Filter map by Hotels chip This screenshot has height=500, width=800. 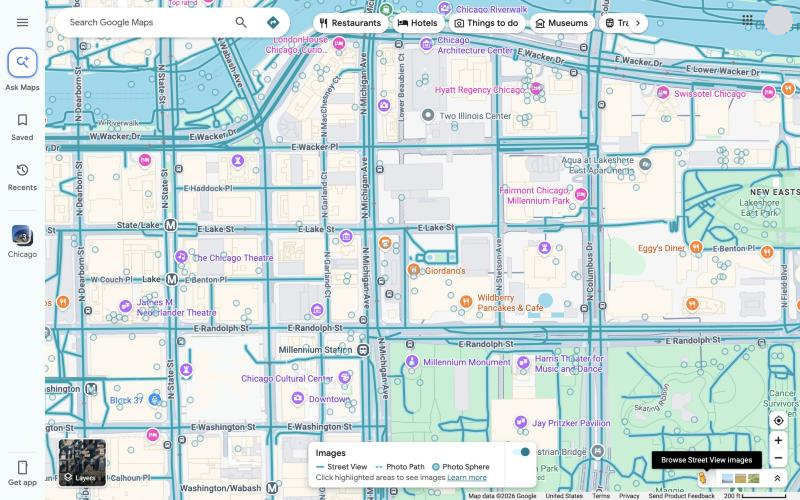418,23
